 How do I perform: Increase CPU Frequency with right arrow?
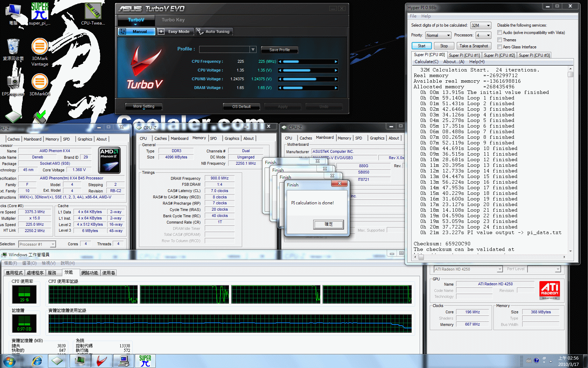coord(336,62)
